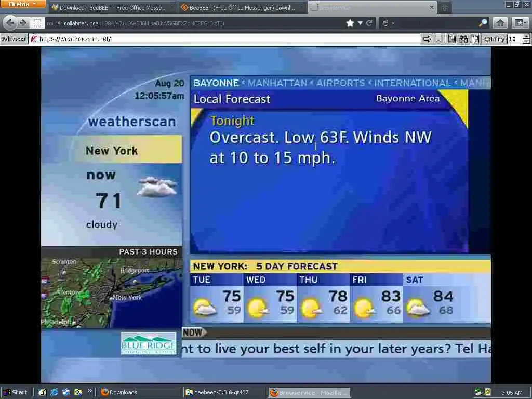Viewport: 532px width, 399px height.
Task: Click the Local Forecast heading
Action: coord(232,99)
